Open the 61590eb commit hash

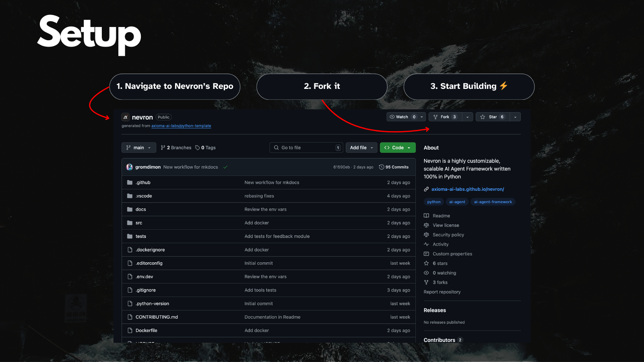click(341, 167)
